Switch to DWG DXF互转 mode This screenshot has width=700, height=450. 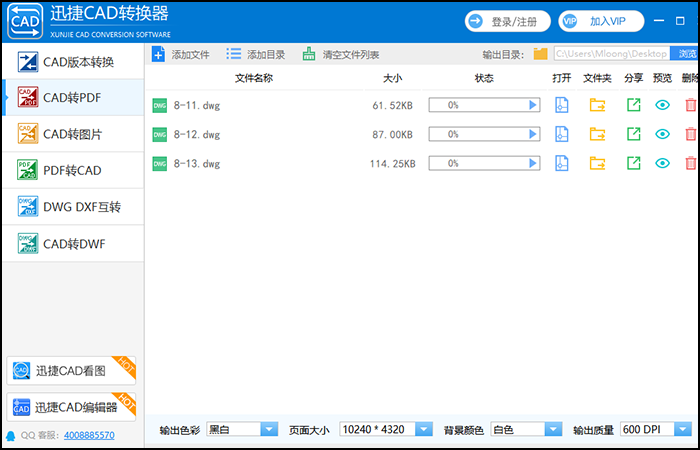click(x=73, y=207)
